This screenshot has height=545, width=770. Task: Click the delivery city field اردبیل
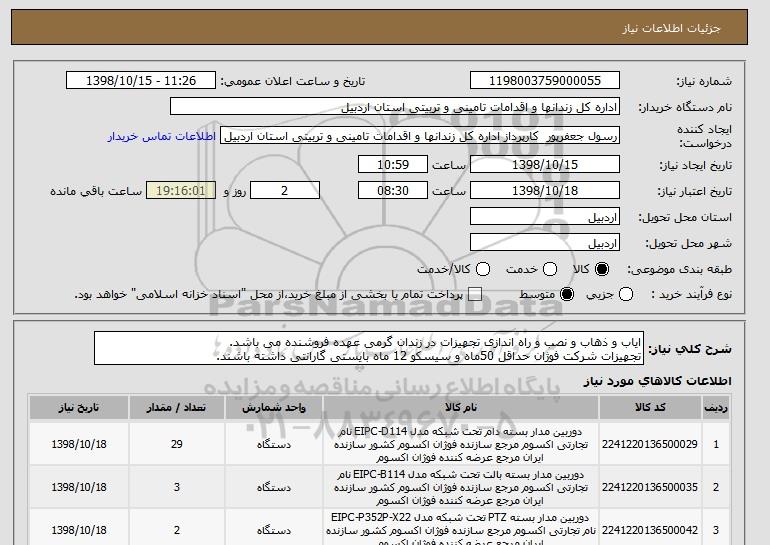[545, 243]
